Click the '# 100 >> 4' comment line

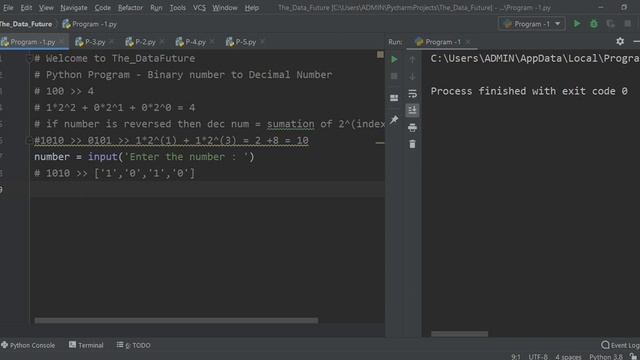64,91
